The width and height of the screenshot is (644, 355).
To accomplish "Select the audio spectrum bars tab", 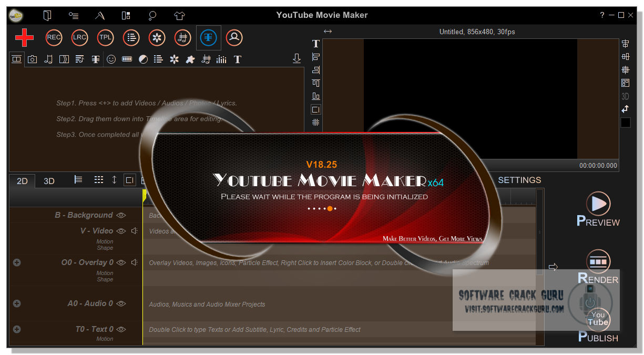I will [222, 59].
